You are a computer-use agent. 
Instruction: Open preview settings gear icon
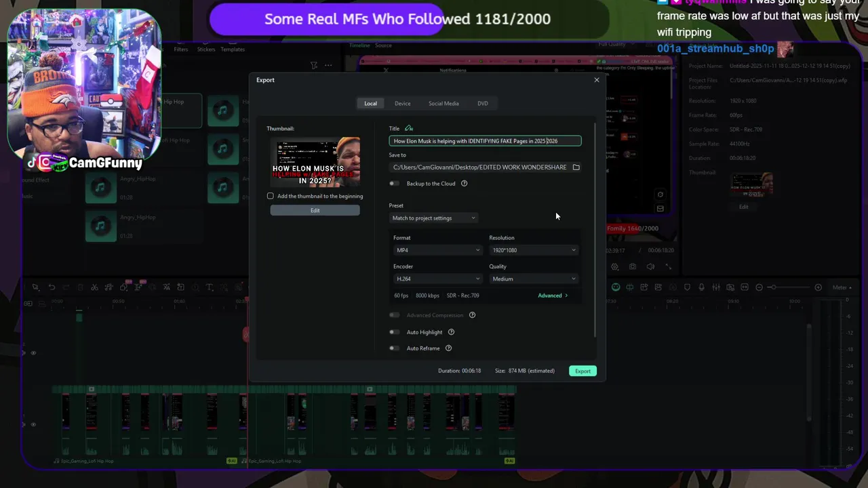[x=615, y=267]
